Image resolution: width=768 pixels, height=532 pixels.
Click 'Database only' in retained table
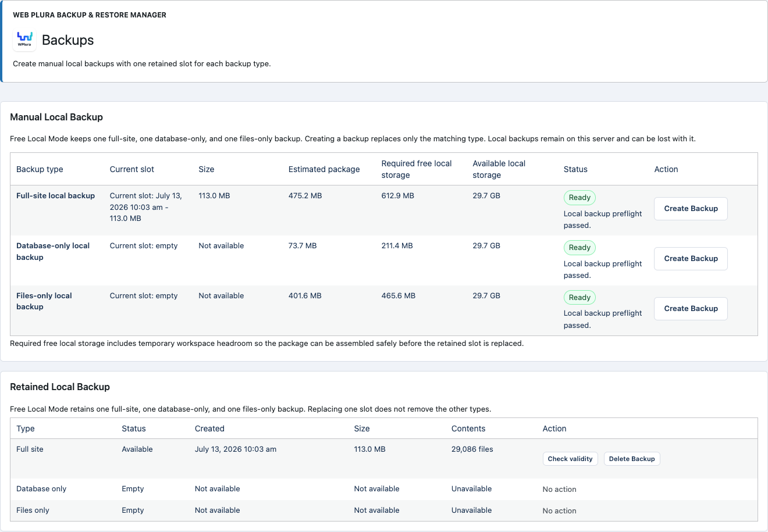tap(41, 489)
